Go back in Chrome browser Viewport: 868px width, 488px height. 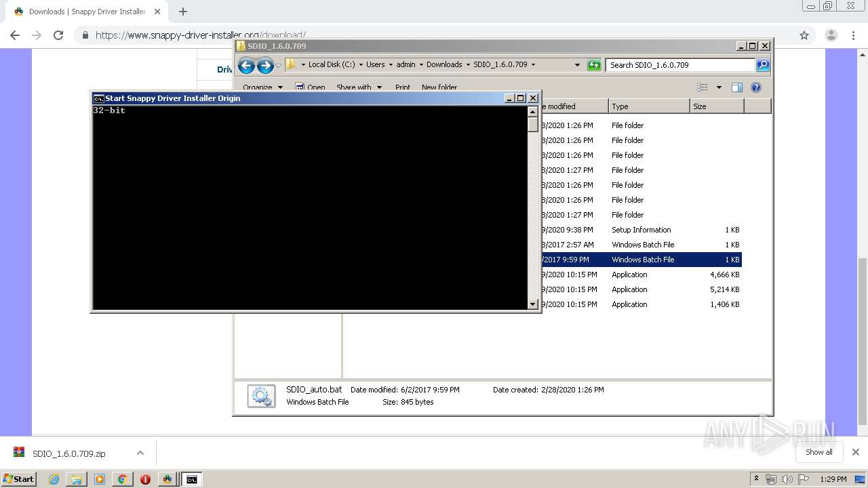15,35
